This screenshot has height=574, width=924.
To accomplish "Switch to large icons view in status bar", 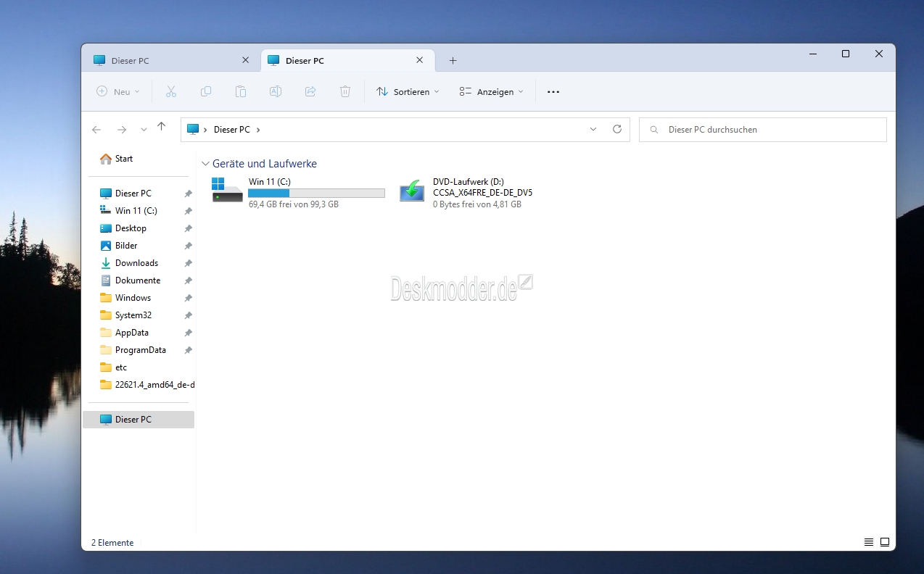I will click(x=885, y=542).
